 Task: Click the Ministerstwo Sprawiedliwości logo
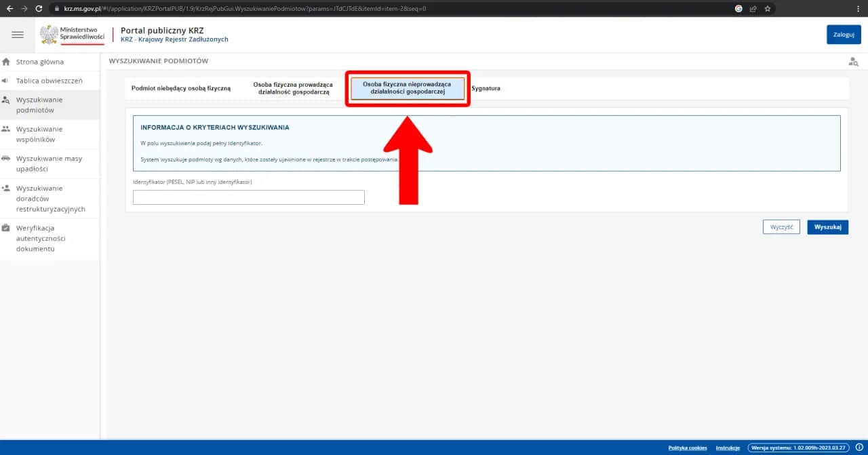point(72,35)
